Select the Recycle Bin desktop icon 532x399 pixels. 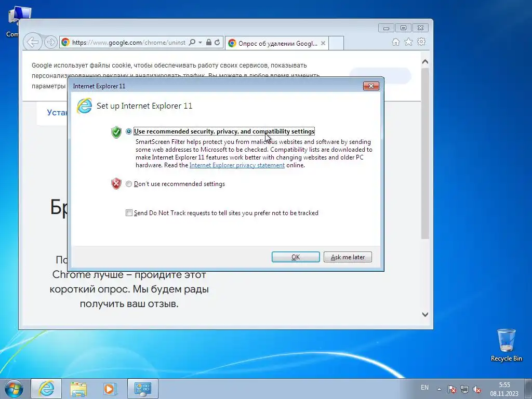506,345
